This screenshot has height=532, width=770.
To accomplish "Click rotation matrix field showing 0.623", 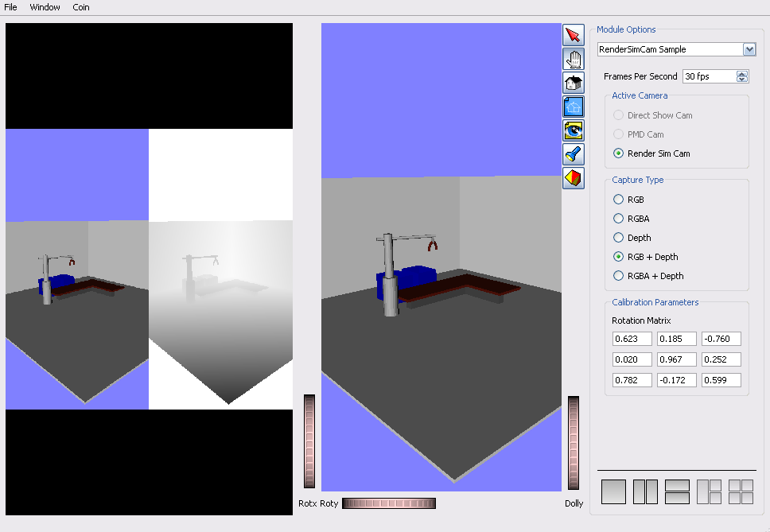I will coord(632,339).
